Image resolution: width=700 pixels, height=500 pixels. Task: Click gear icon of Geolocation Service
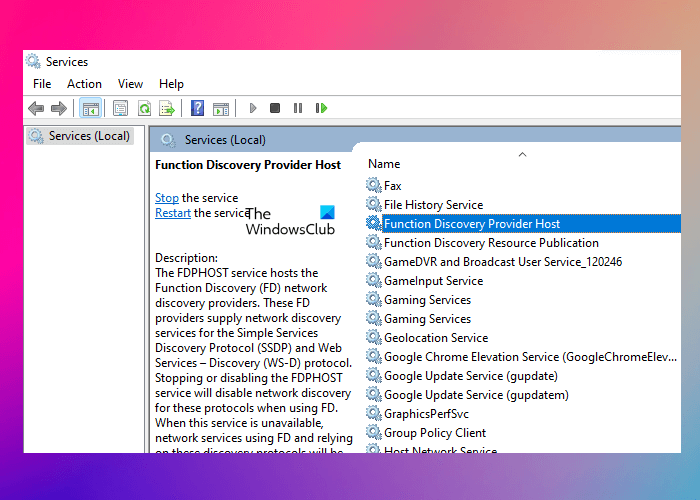click(373, 338)
